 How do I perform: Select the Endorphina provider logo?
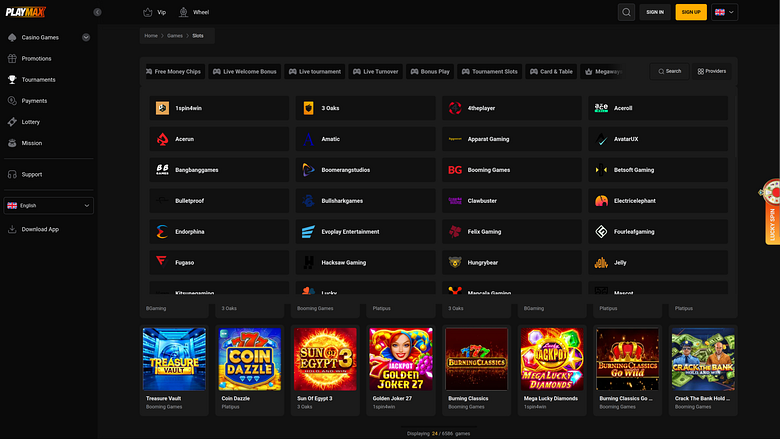coord(162,232)
